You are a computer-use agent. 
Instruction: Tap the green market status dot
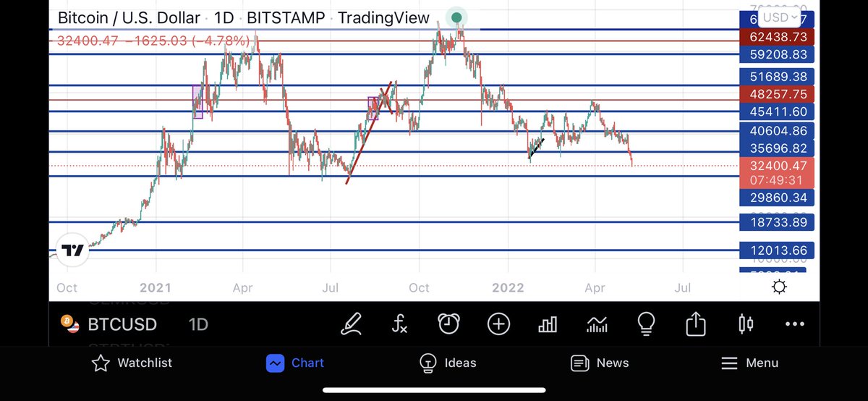pyautogui.click(x=456, y=17)
